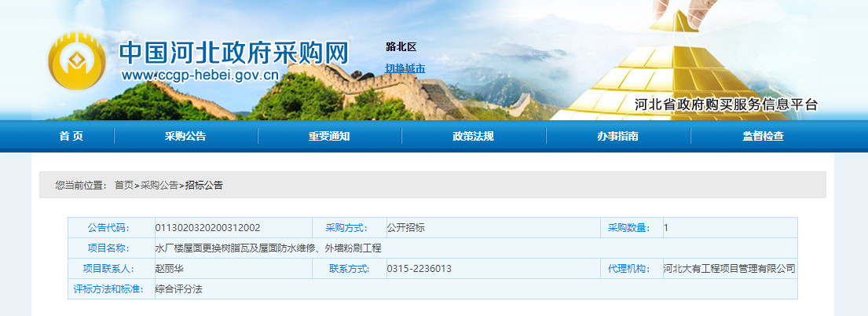This screenshot has width=868, height=316.
Task: Click the www.ccgp-hebei.gov.cn address text
Action: tap(200, 76)
